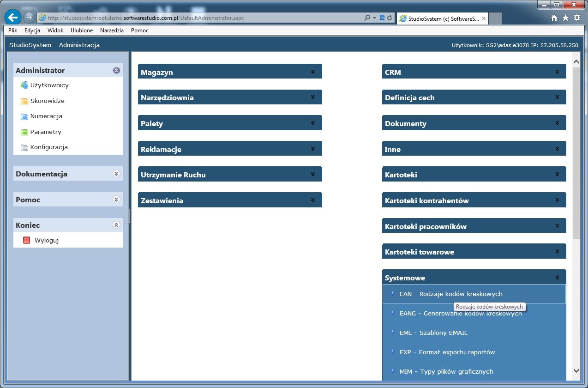
Task: Click the Skorowidze yellow folder icon
Action: coord(24,101)
